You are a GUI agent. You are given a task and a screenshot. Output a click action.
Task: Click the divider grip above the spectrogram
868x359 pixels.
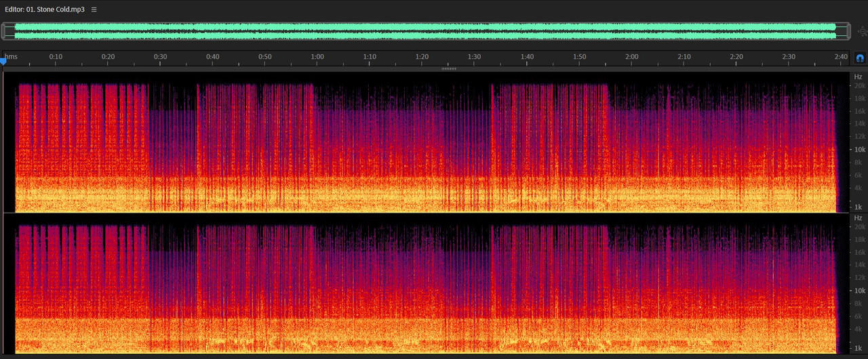449,68
